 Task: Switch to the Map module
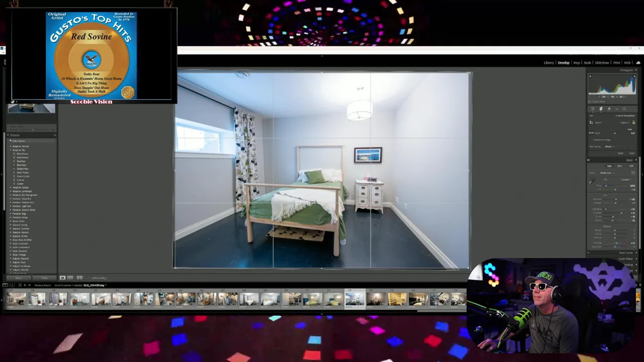tap(577, 63)
